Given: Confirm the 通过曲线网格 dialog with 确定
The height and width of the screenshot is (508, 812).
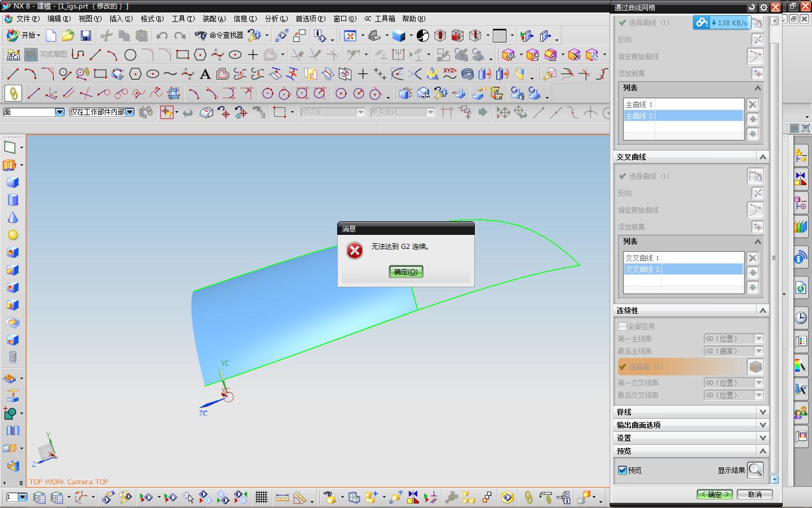Looking at the screenshot, I should coord(714,494).
